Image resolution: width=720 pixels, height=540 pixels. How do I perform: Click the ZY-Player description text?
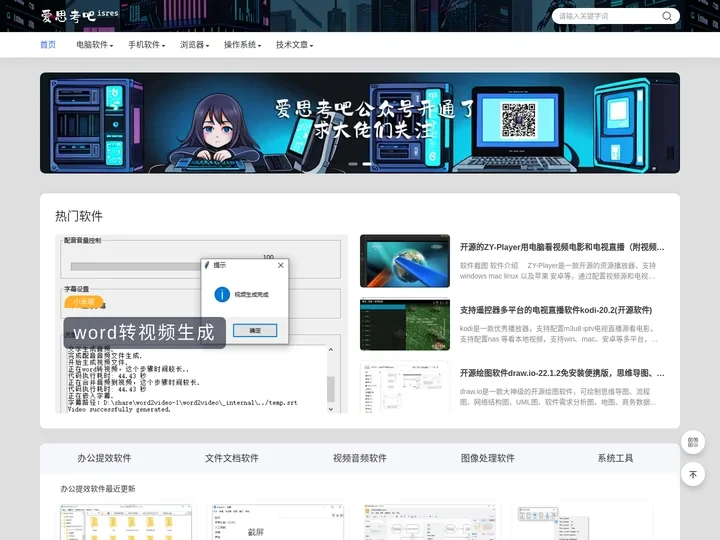pyautogui.click(x=557, y=270)
